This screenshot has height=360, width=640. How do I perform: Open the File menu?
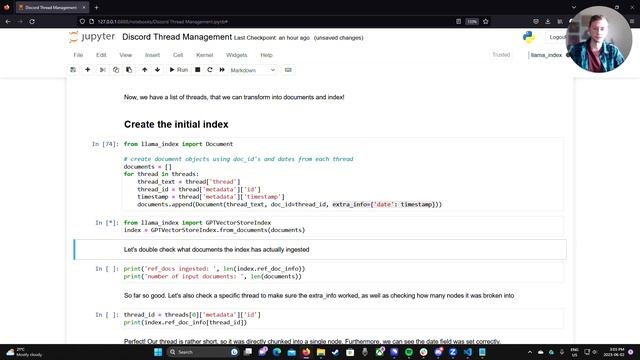[x=78, y=55]
